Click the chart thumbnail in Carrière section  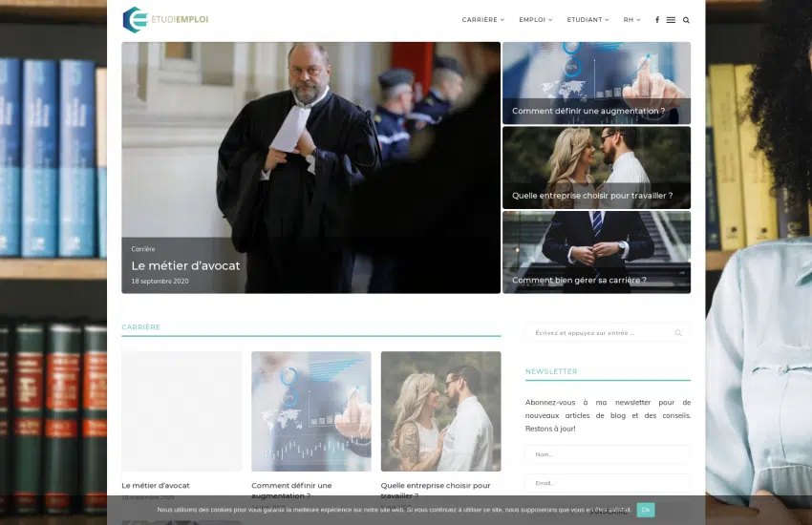pyautogui.click(x=310, y=410)
